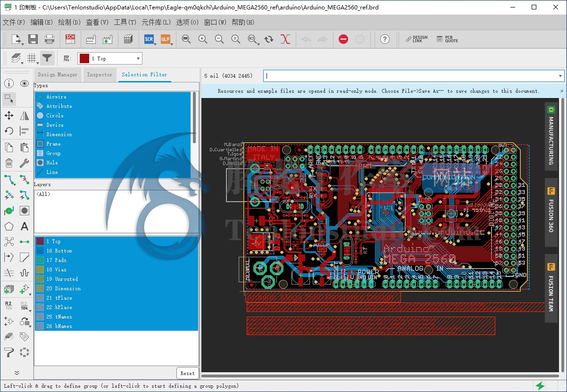The width and height of the screenshot is (567, 392).
Task: Fit the board to the window
Action: [x=186, y=40]
